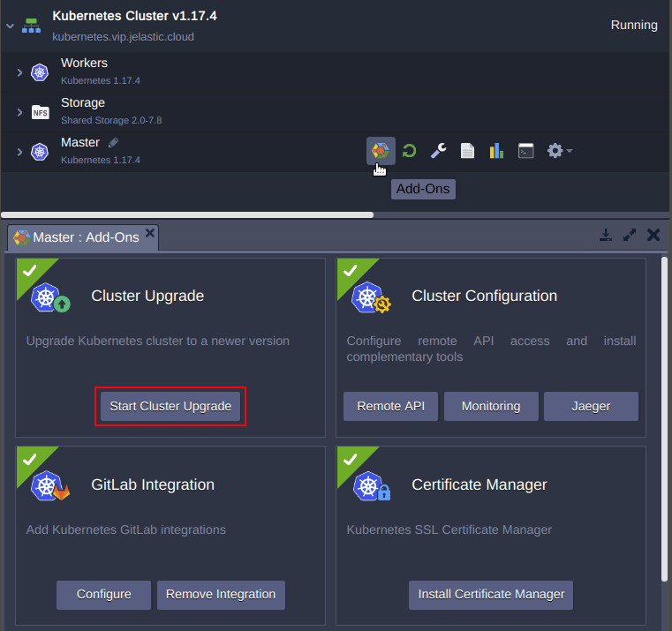Expand the Storage node group
Screen dimensions: 672x631
tap(19, 112)
